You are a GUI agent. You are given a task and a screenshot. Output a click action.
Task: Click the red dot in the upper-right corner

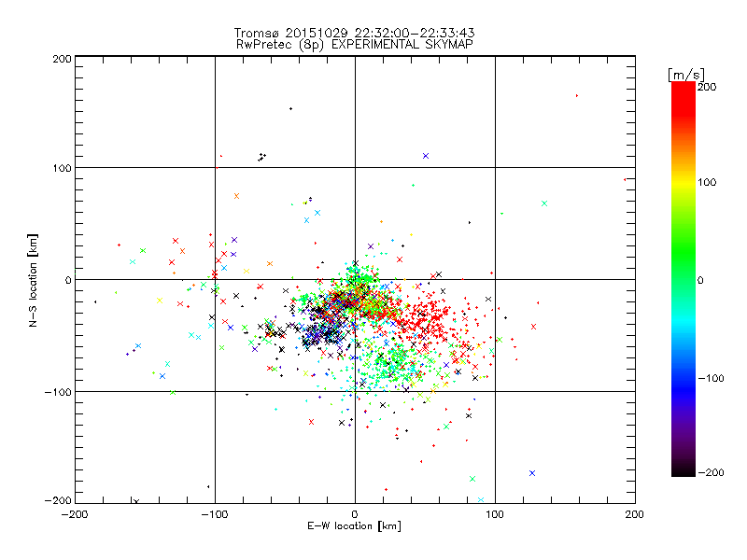click(x=577, y=96)
